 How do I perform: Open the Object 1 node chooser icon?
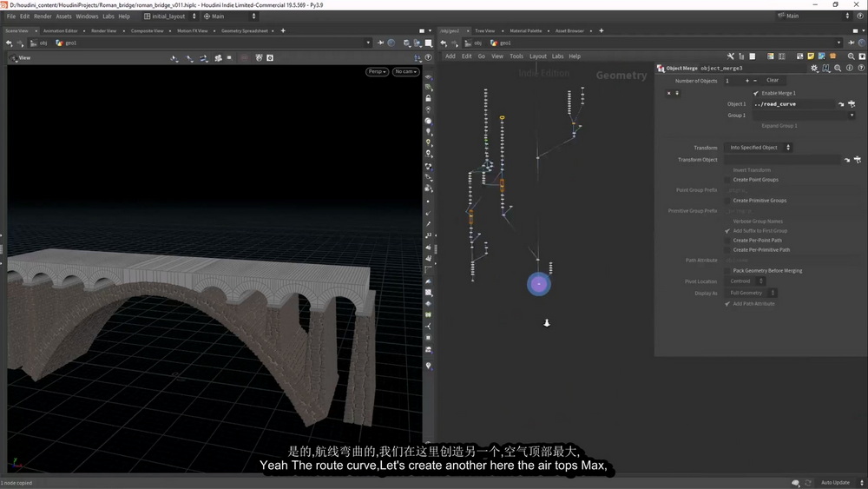click(x=852, y=104)
